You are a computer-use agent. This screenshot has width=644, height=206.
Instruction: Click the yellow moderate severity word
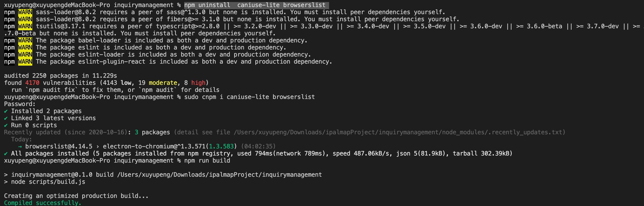pos(163,83)
